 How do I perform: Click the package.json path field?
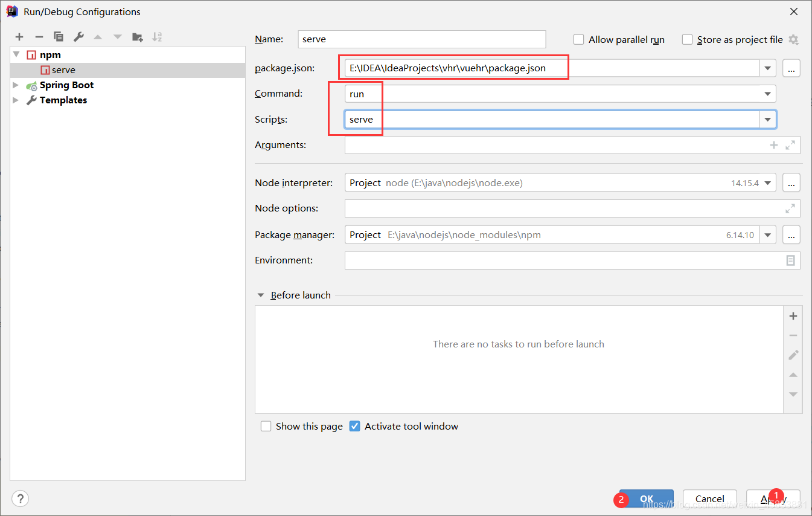coord(552,68)
